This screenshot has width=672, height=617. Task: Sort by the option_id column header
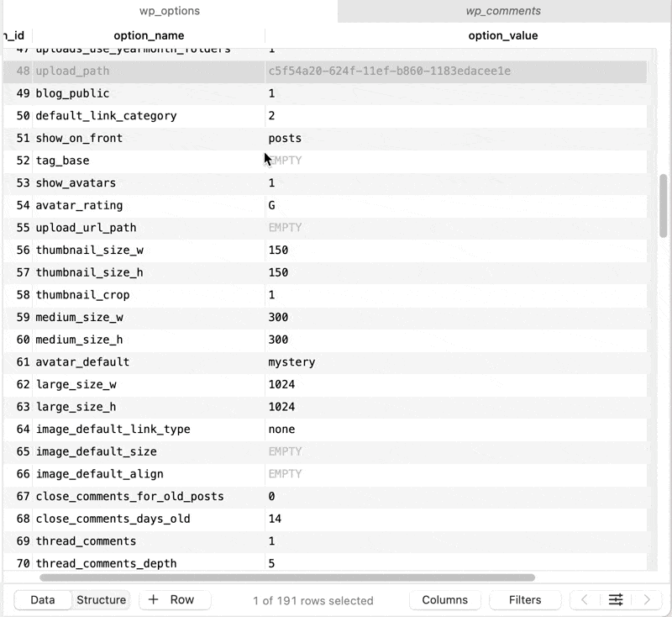(x=13, y=35)
